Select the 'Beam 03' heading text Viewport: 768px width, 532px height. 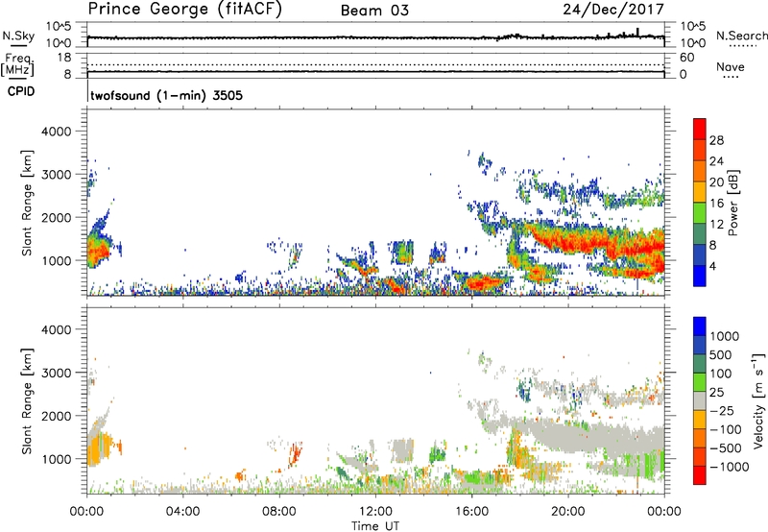(x=374, y=11)
